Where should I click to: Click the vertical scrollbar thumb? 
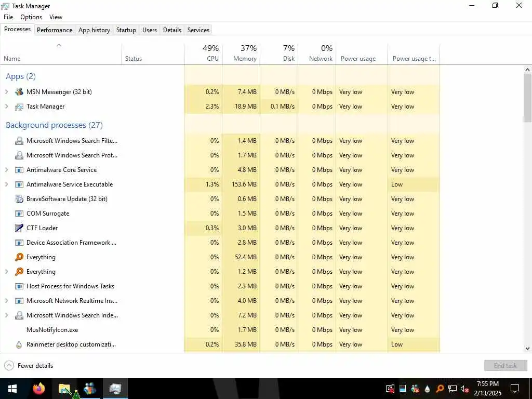527,98
